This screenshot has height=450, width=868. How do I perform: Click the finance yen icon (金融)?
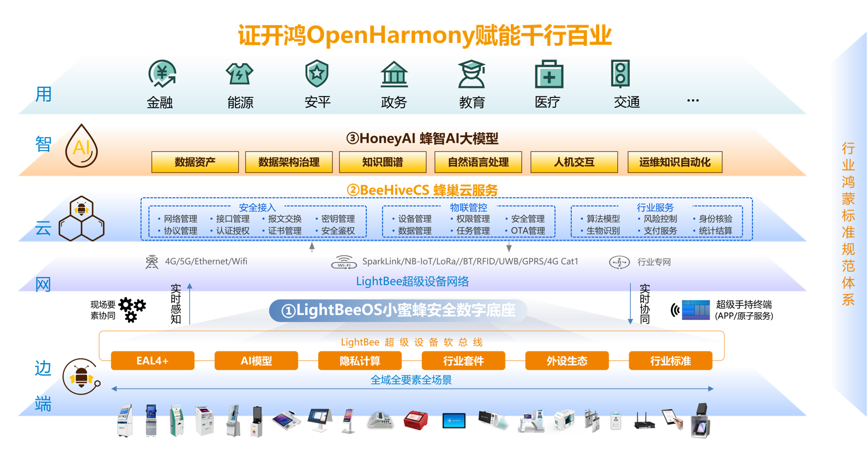162,74
